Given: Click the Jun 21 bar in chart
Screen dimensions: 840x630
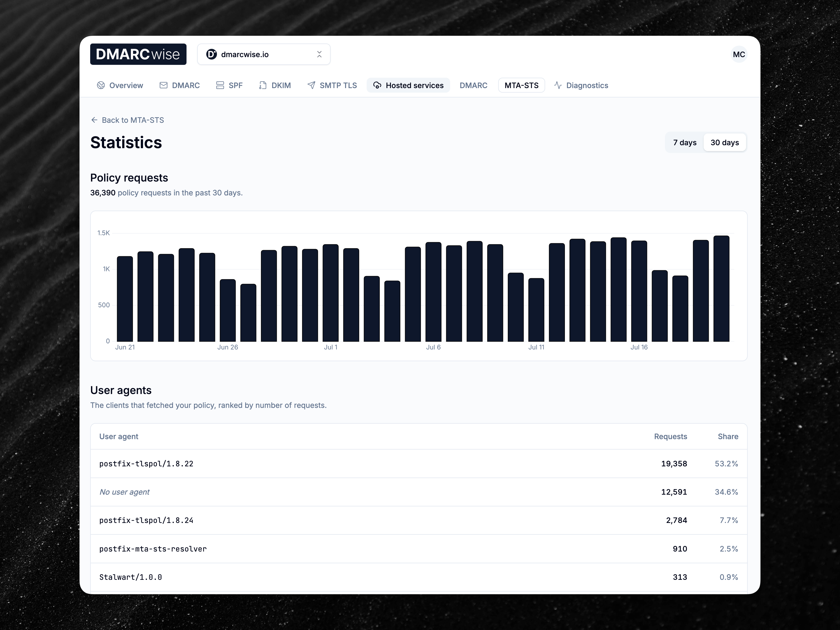Looking at the screenshot, I should click(125, 299).
